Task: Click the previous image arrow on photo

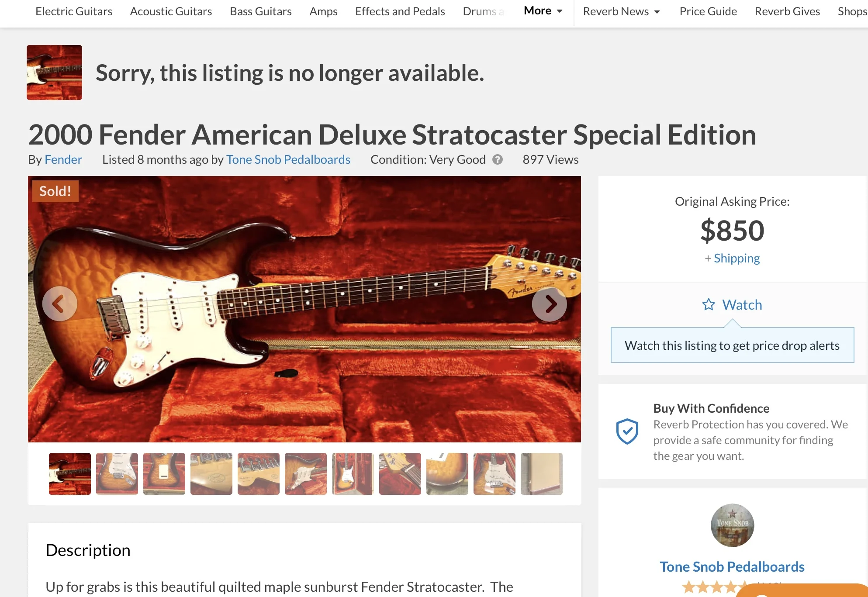Action: pyautogui.click(x=60, y=304)
